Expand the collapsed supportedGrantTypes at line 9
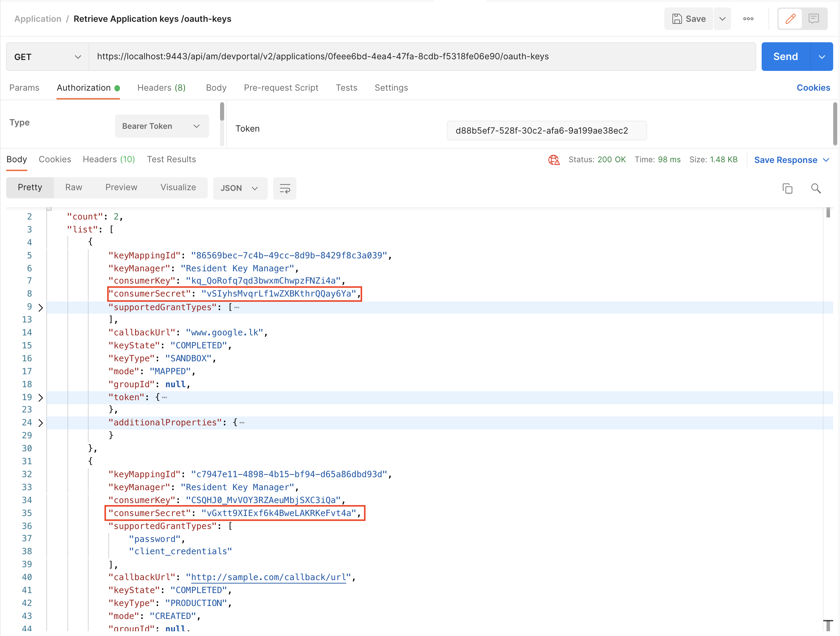 41,307
